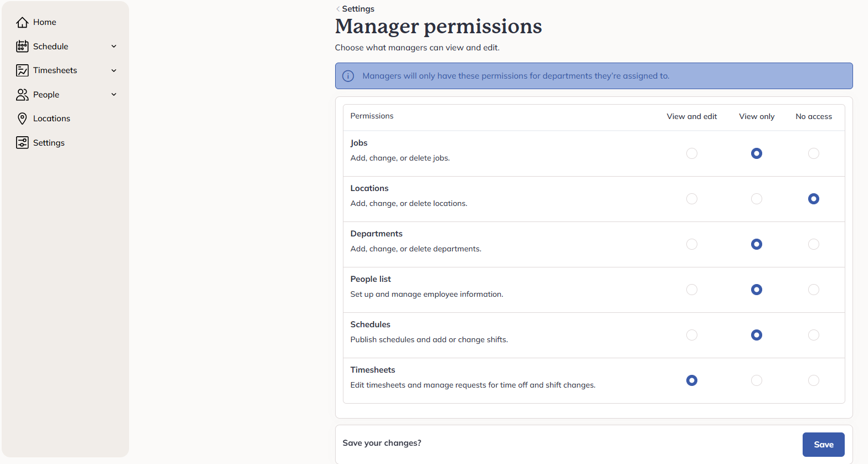Set People list to No access
The height and width of the screenshot is (464, 868).
814,290
